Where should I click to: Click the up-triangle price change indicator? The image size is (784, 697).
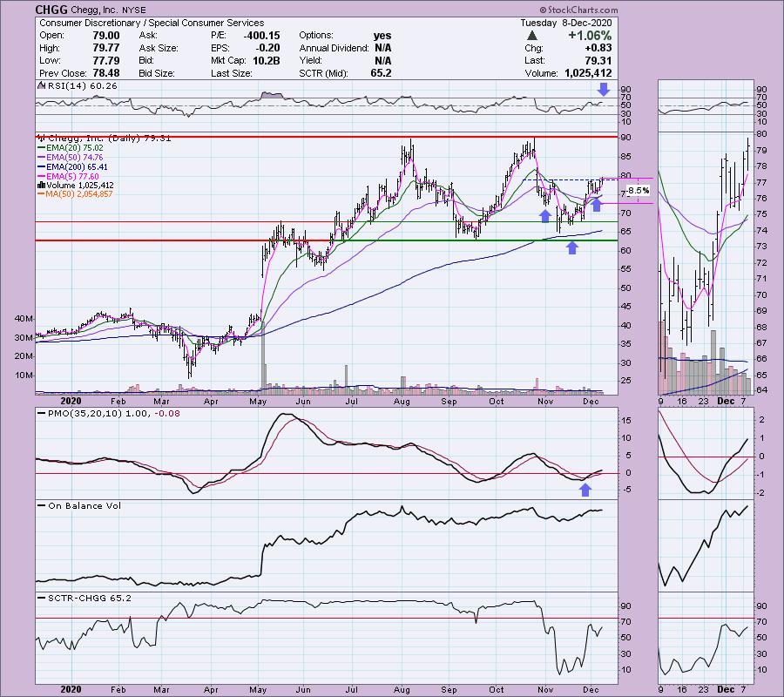pyautogui.click(x=532, y=36)
